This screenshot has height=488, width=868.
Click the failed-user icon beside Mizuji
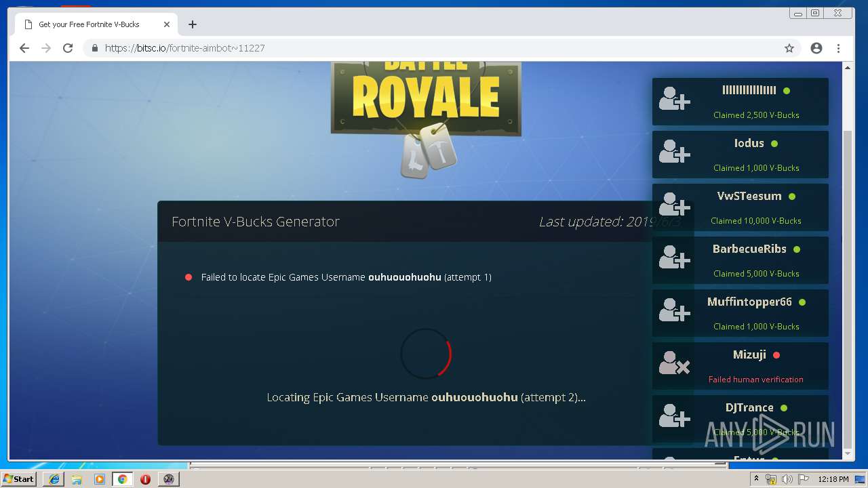[x=675, y=364]
